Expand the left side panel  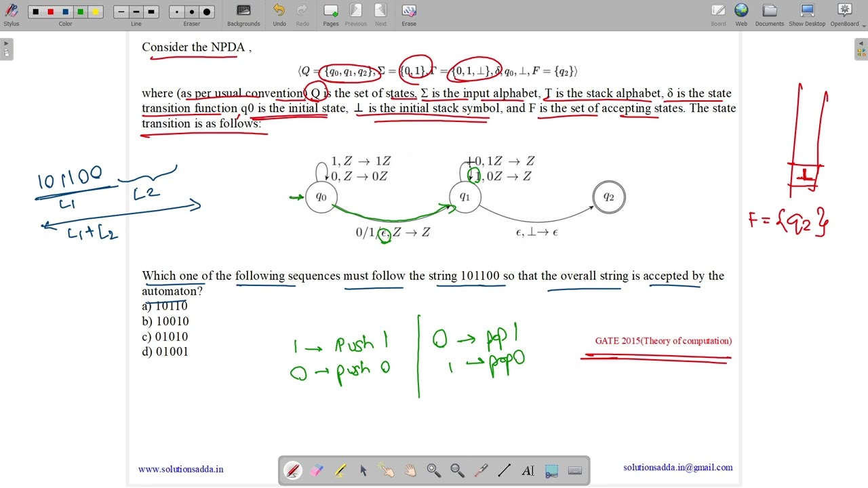(6, 49)
